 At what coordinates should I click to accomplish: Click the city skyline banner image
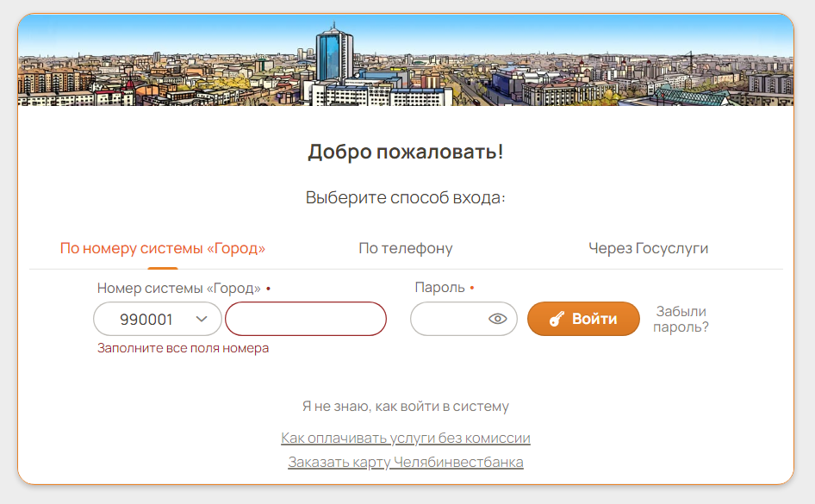click(406, 60)
